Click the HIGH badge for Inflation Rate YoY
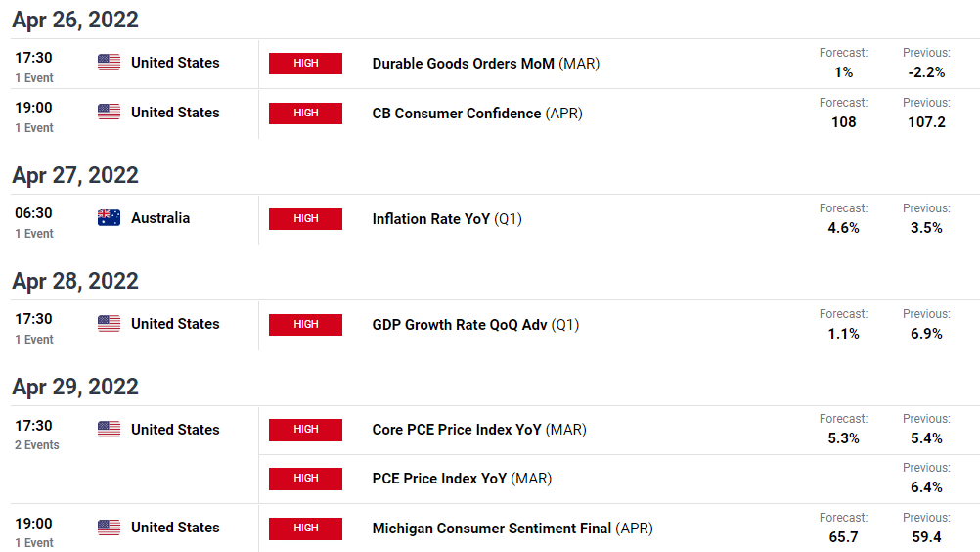 305,219
